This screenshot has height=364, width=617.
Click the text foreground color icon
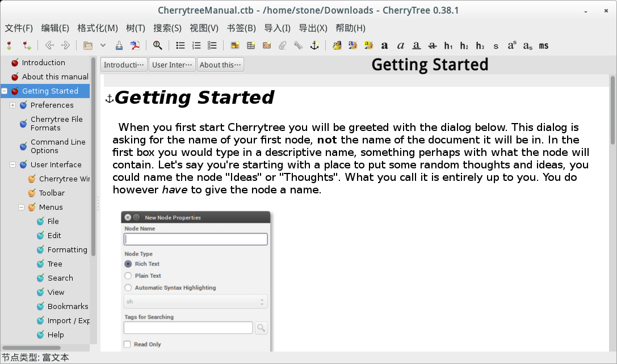[x=352, y=45]
